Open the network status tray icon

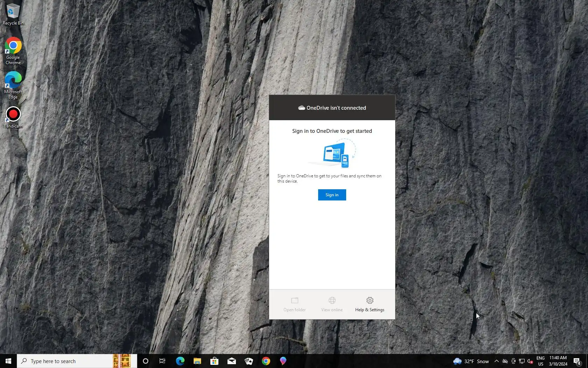point(522,361)
